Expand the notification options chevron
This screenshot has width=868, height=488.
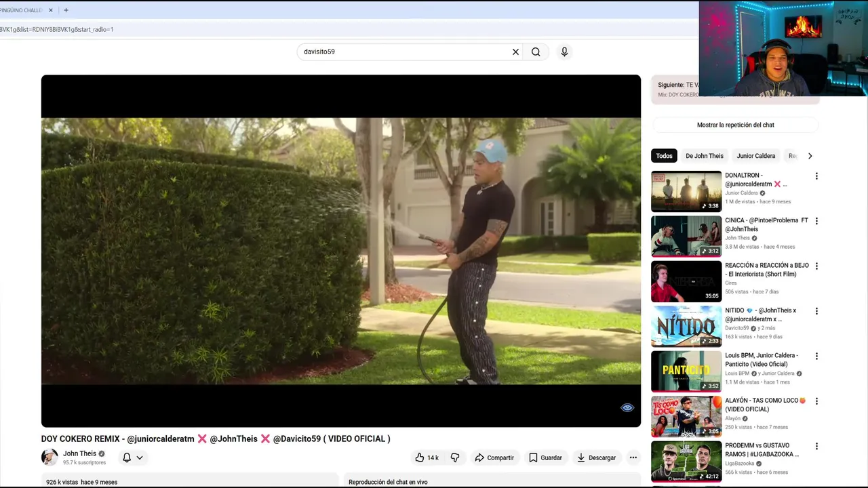(140, 457)
